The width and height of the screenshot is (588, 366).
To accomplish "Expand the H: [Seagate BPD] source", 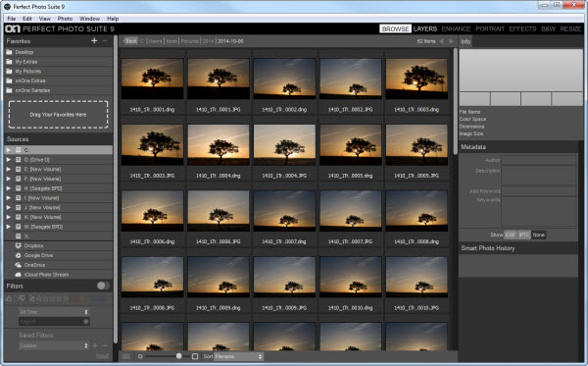I will tap(9, 188).
